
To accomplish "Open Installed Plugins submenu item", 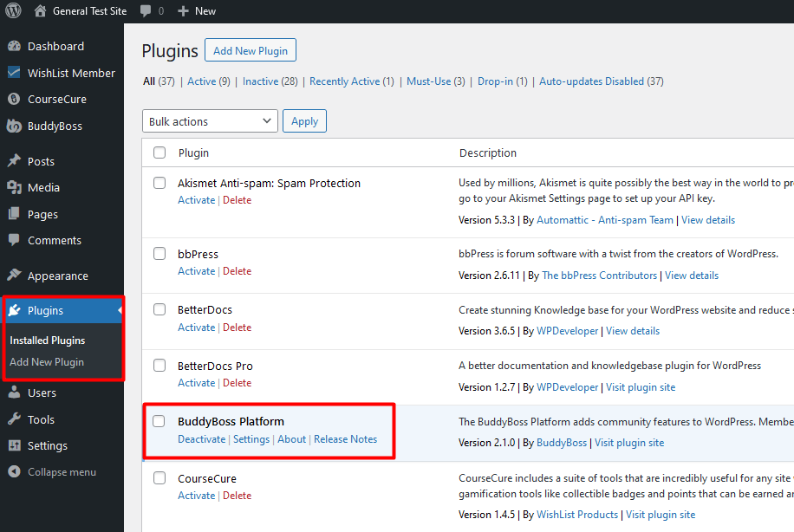I will (47, 341).
